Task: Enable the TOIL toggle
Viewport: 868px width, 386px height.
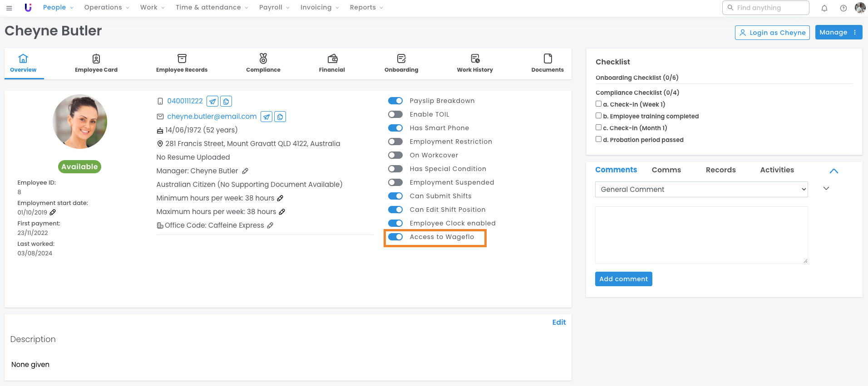Action: (x=395, y=114)
